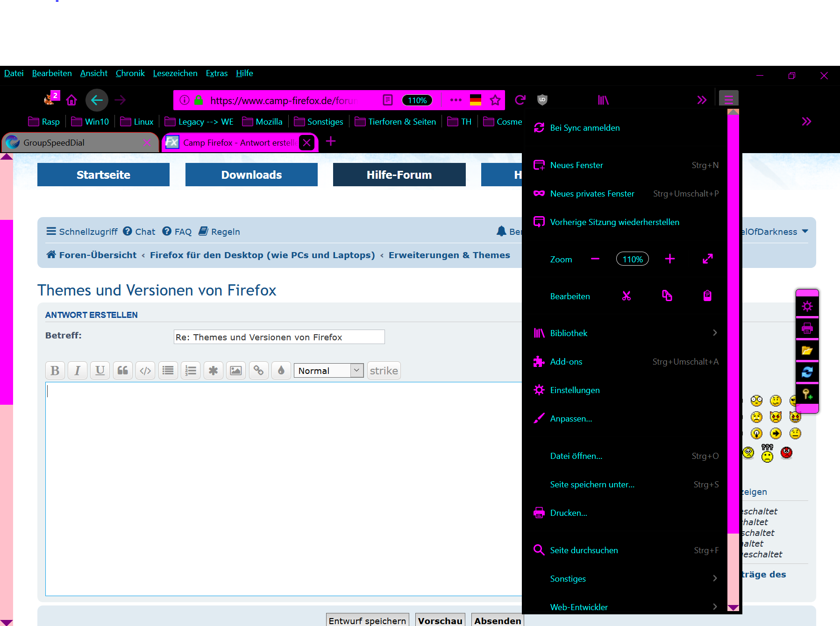Open Schnellzugriff quick access menu
Viewport: 840px width, 626px height.
[x=82, y=232]
